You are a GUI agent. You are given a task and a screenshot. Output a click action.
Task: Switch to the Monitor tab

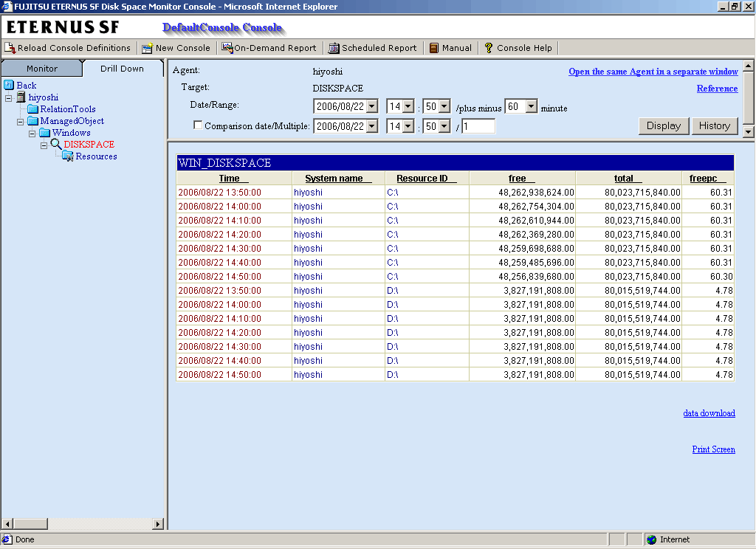coord(42,69)
